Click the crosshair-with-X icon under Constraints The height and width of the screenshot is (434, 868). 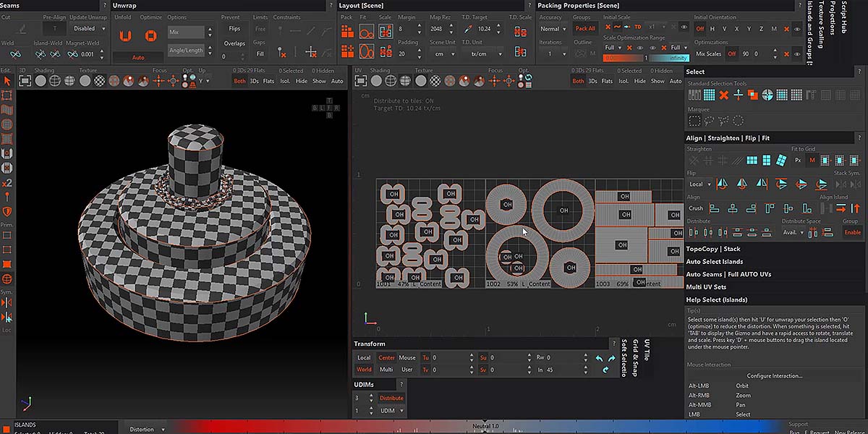pos(311,53)
